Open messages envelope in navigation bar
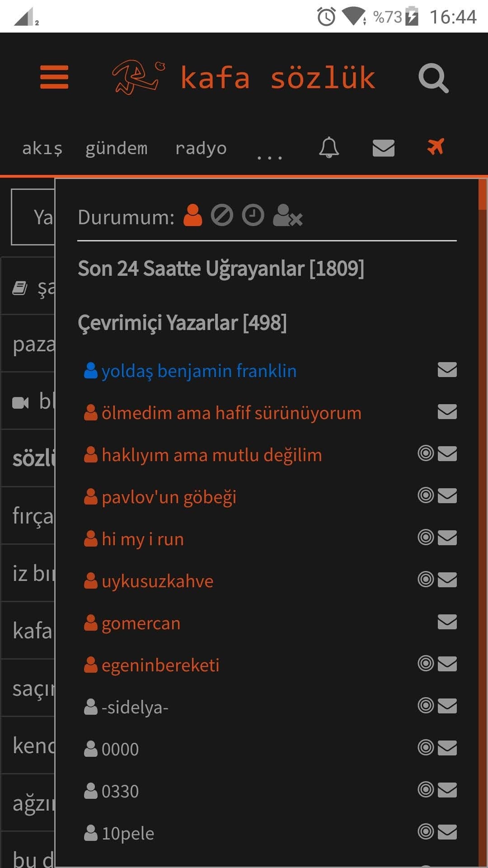Image resolution: width=488 pixels, height=868 pixels. click(x=383, y=148)
